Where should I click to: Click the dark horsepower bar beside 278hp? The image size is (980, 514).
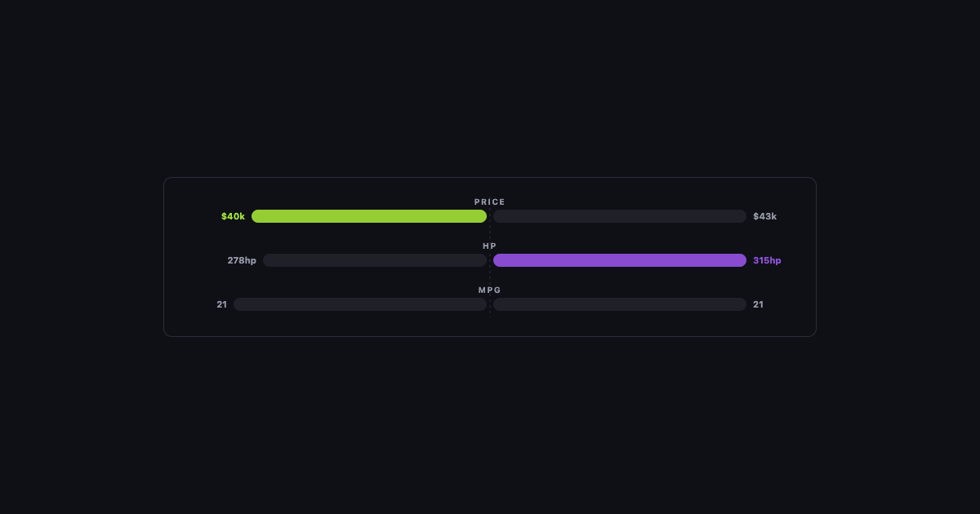click(375, 260)
